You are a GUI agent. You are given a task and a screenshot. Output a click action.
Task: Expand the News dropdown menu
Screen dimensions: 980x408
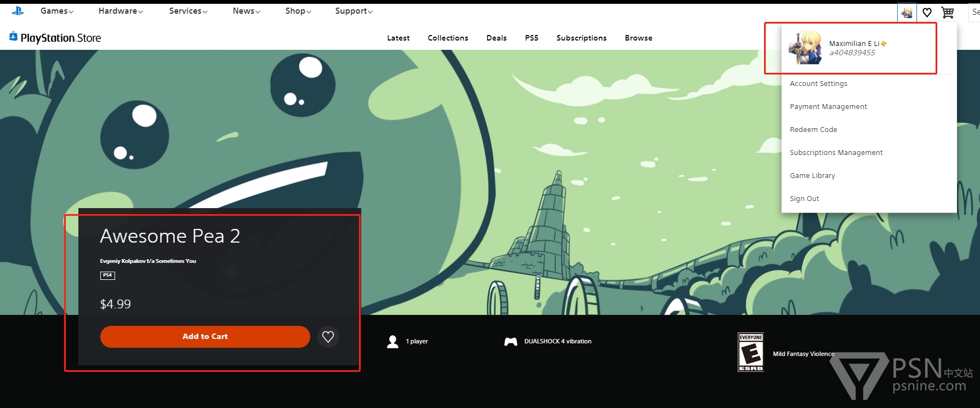click(x=246, y=11)
